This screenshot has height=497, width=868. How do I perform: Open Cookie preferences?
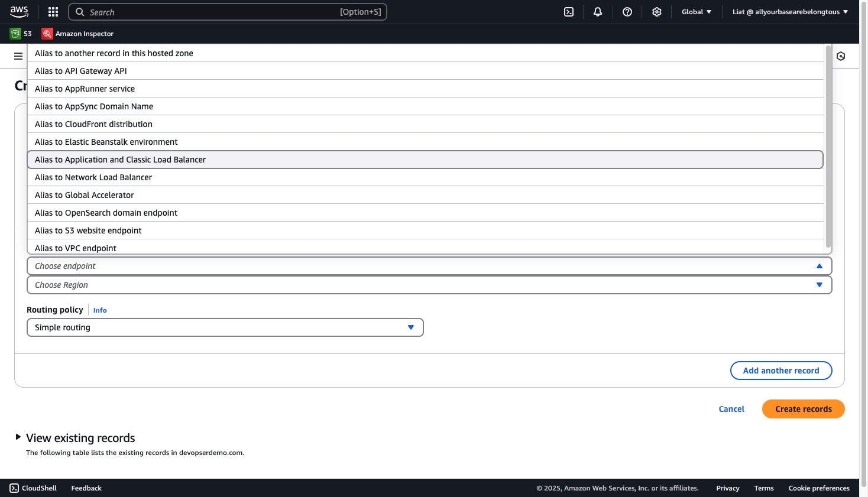(x=819, y=488)
